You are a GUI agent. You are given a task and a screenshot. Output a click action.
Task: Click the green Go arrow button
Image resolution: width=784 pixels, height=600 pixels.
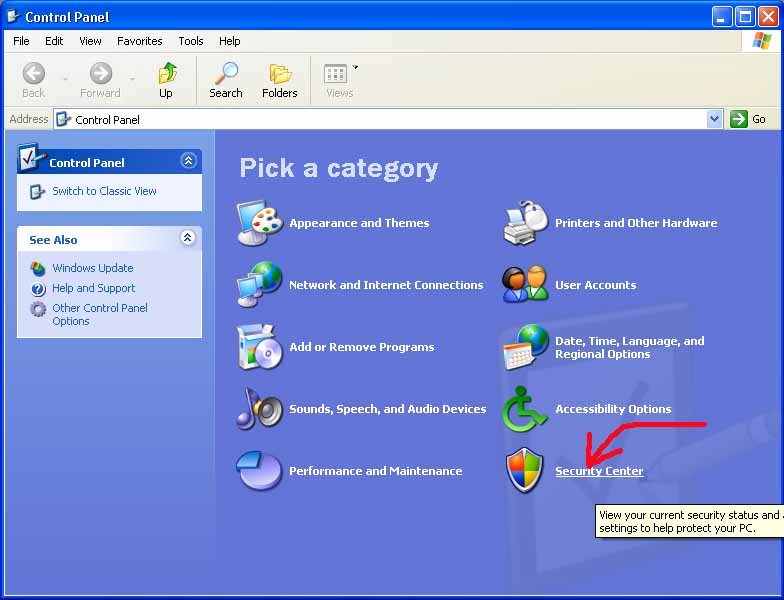coord(738,119)
